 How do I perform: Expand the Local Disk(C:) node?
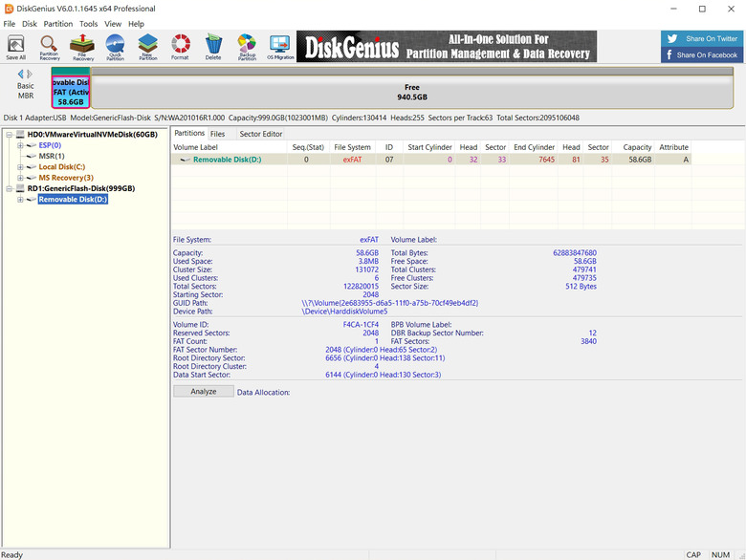coord(20,167)
